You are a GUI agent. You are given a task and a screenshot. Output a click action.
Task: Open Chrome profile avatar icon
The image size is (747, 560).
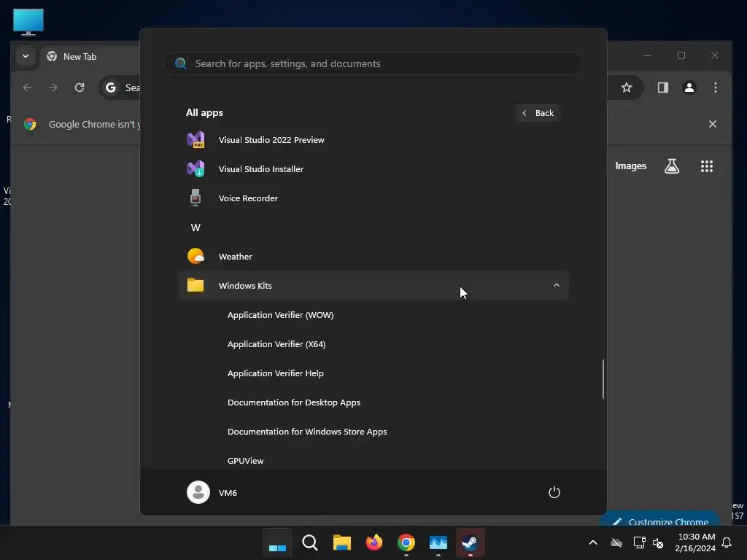point(689,87)
